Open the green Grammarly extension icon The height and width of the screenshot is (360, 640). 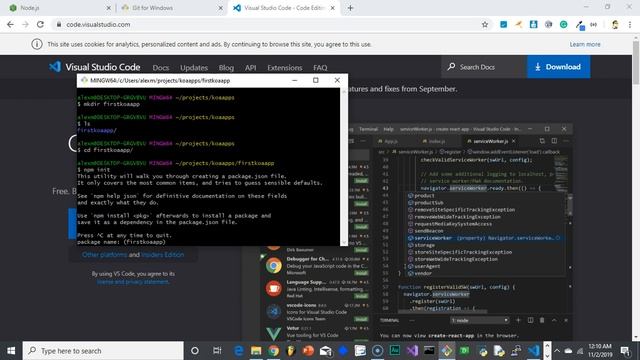[563, 24]
